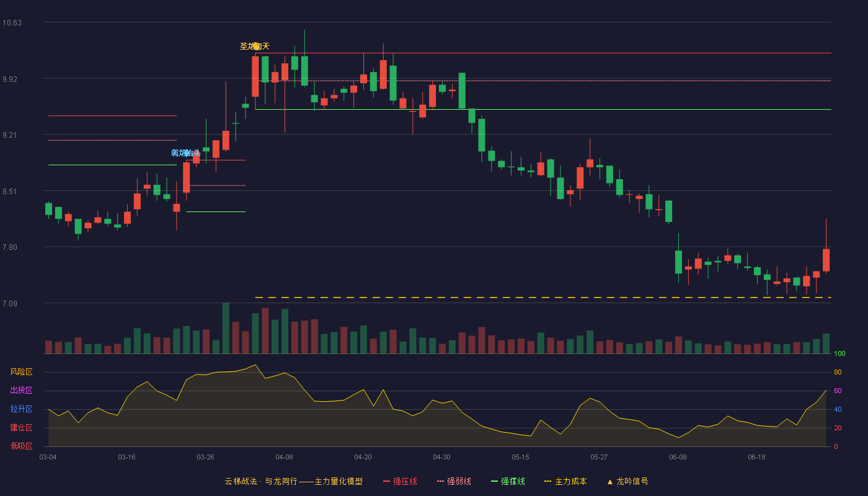Click the 拉升区 zone label
Viewport: 868px width, 496px height.
click(21, 409)
